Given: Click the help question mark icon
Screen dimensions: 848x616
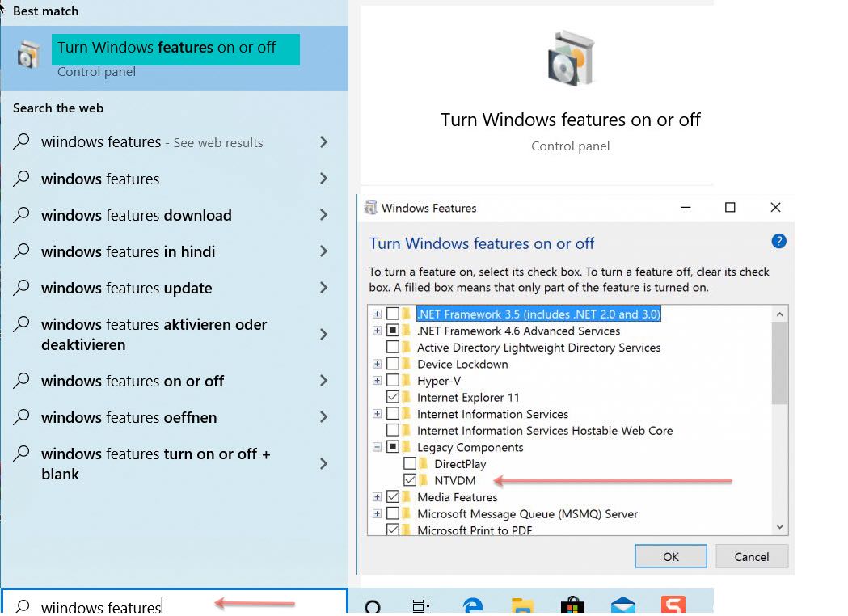Looking at the screenshot, I should pos(778,241).
